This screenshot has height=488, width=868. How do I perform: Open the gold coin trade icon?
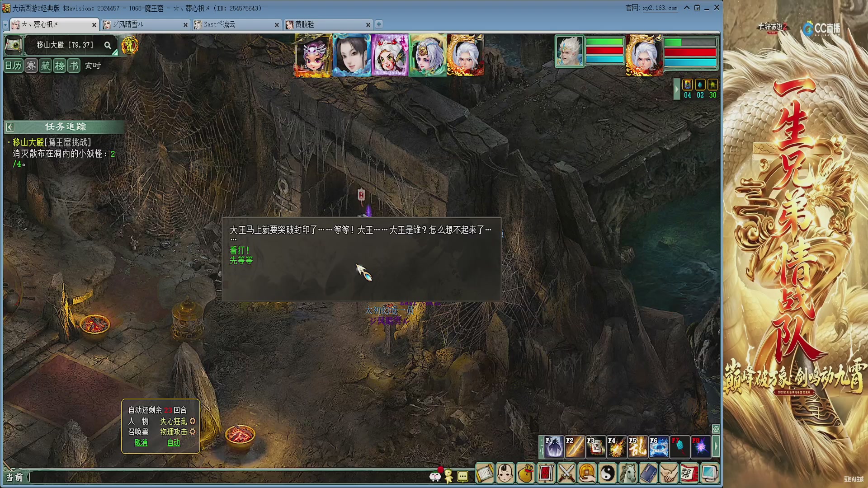[x=587, y=474]
